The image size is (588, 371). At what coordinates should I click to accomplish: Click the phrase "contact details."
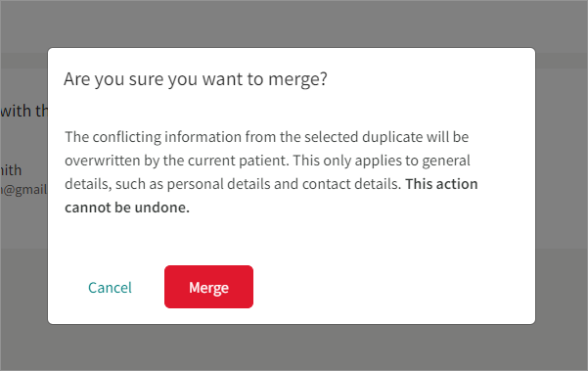coord(352,184)
